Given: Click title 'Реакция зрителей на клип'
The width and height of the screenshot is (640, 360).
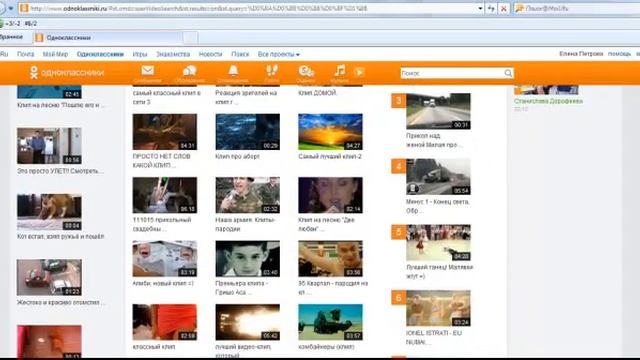Looking at the screenshot, I should pyautogui.click(x=246, y=97).
